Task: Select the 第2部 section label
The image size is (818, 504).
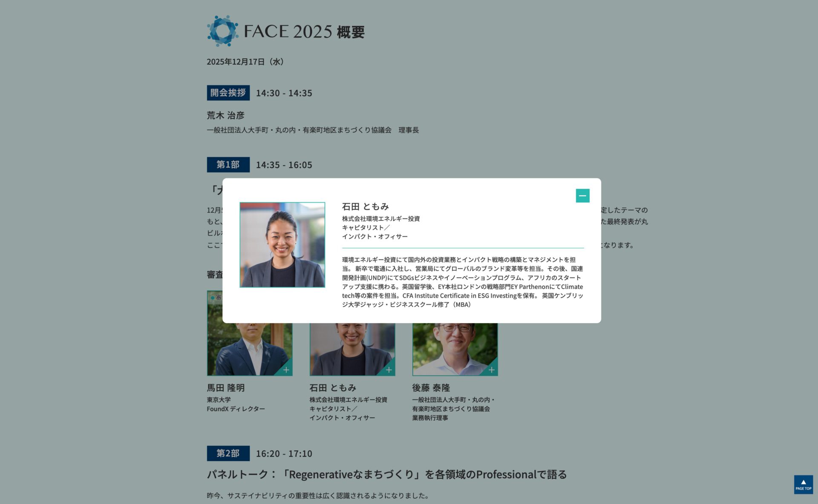Action: [228, 453]
